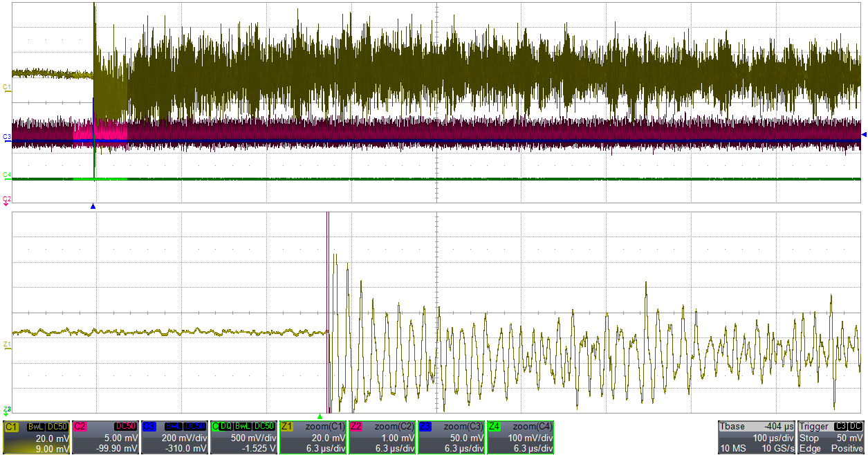Screen dimensions: 868x455
Task: Click the blue trigger delay triangle marker
Action: click(93, 206)
